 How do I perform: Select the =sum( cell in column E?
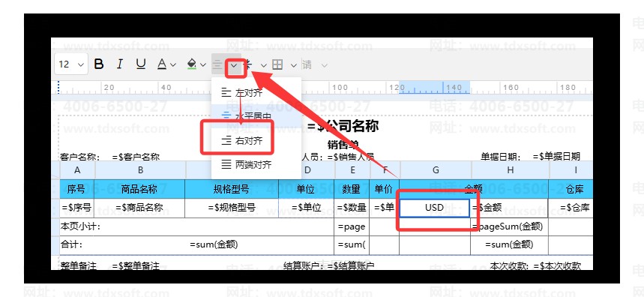[x=352, y=244]
